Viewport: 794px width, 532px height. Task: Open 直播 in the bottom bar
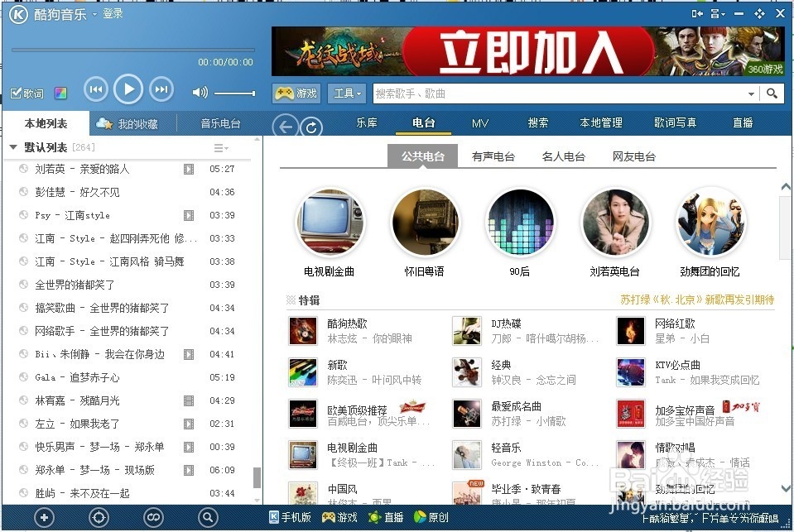click(387, 517)
